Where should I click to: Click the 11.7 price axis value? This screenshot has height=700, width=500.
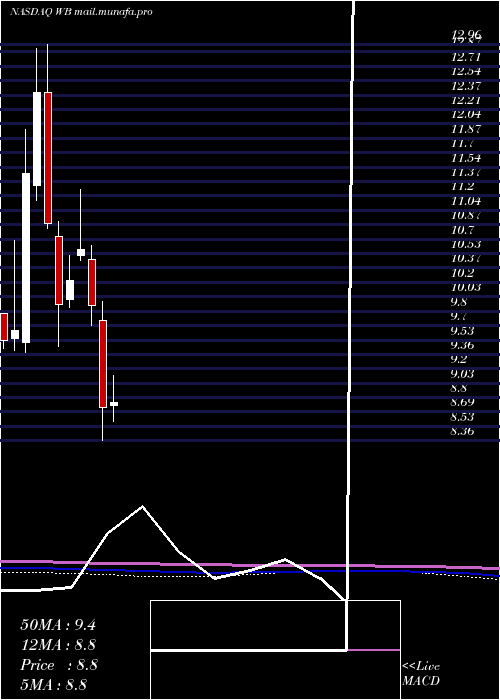pyautogui.click(x=462, y=143)
